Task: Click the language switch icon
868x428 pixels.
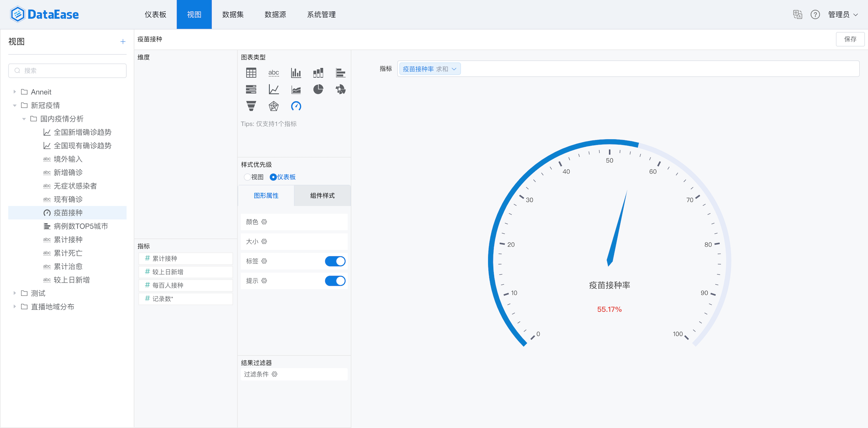Action: (x=798, y=14)
